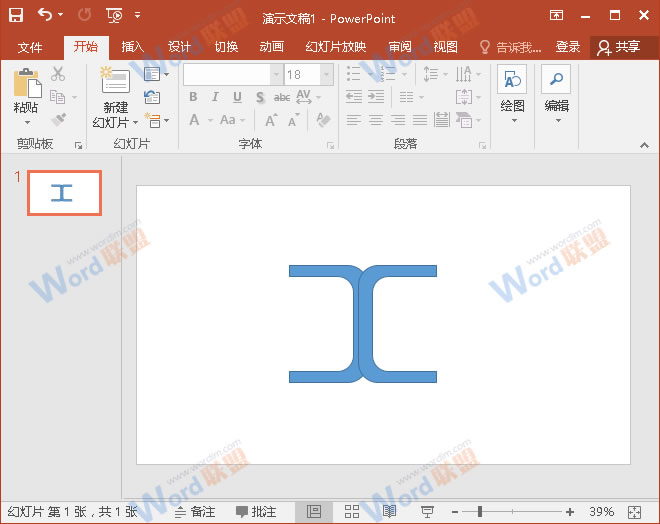Click the Undo arrow icon
Screen dimensions: 660x524
click(x=45, y=15)
